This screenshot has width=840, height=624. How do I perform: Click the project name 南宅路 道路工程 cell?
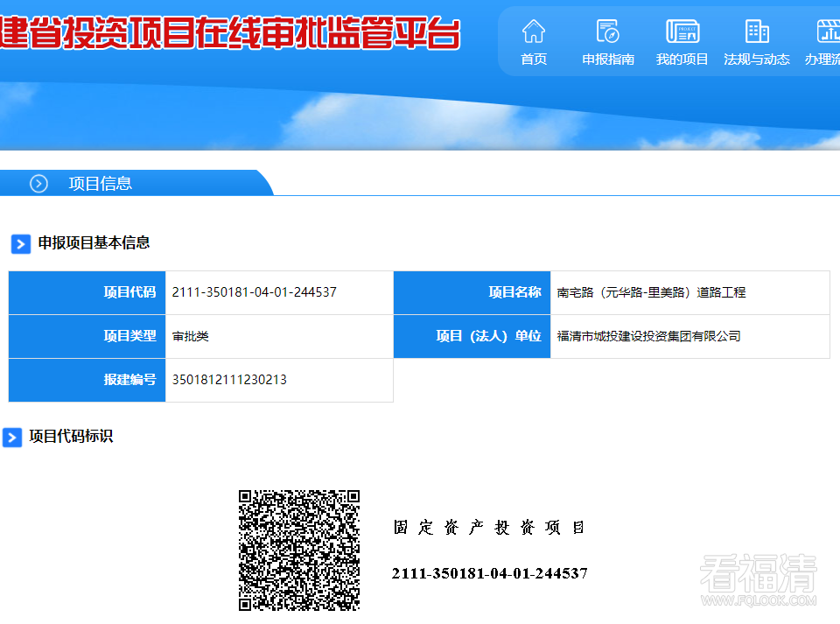pyautogui.click(x=651, y=292)
